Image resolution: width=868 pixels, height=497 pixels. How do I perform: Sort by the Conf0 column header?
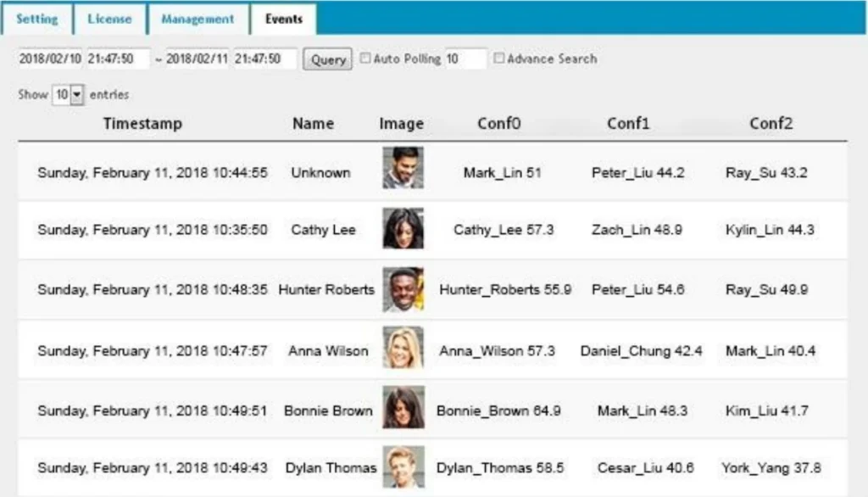[x=498, y=123]
